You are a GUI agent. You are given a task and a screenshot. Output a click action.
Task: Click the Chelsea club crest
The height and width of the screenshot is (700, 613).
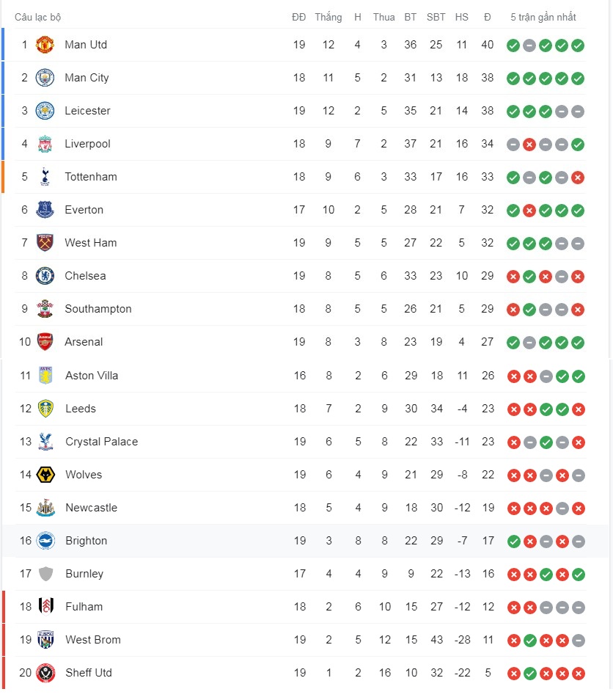click(x=45, y=276)
